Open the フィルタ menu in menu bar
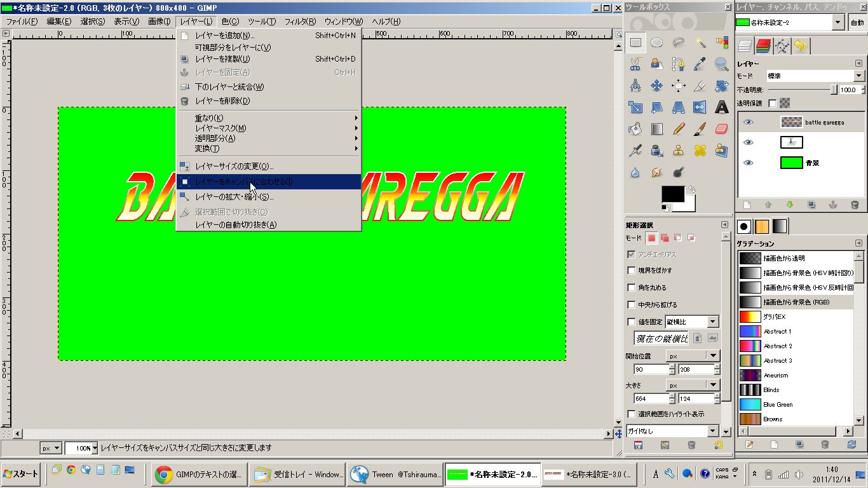 point(300,22)
